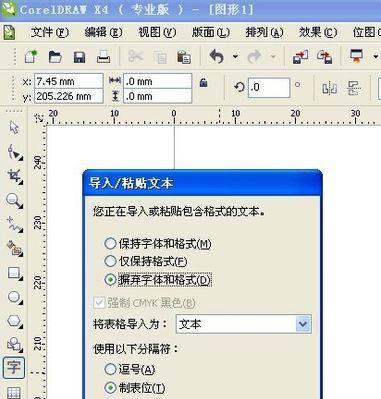Click the rotation angle input field
The height and width of the screenshot is (399, 381).
point(269,88)
